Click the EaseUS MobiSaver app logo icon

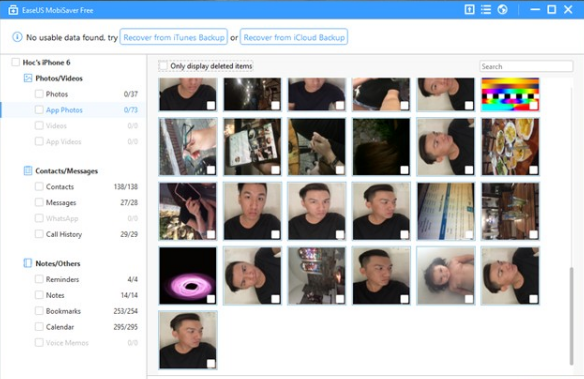click(13, 10)
